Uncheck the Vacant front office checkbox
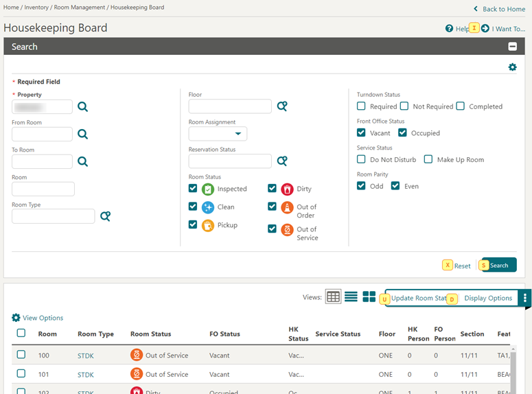The width and height of the screenshot is (532, 394). (361, 132)
